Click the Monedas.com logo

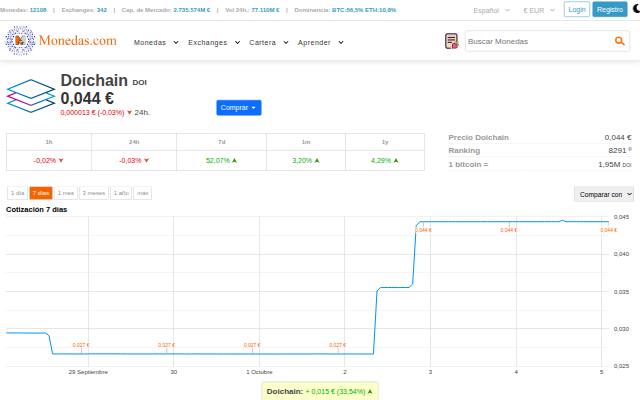pyautogui.click(x=61, y=40)
